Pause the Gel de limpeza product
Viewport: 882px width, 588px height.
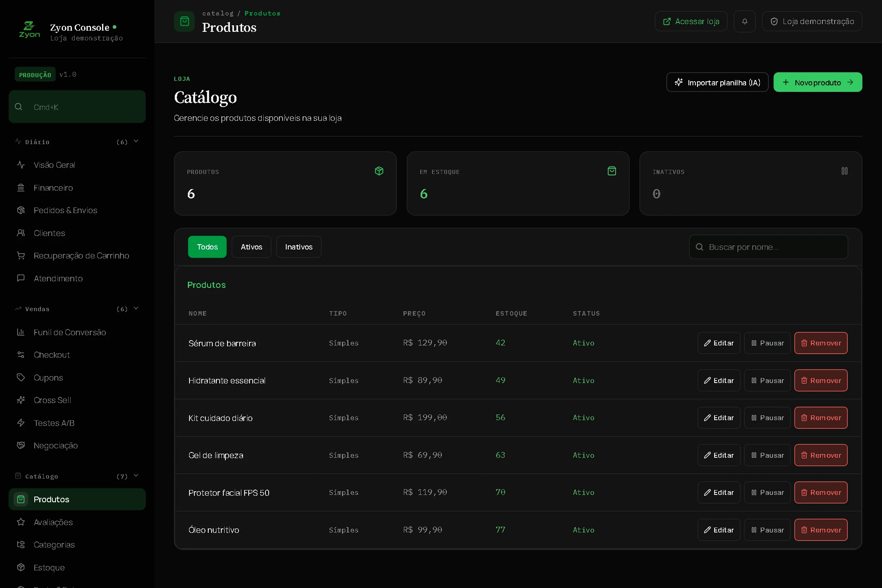[767, 455]
